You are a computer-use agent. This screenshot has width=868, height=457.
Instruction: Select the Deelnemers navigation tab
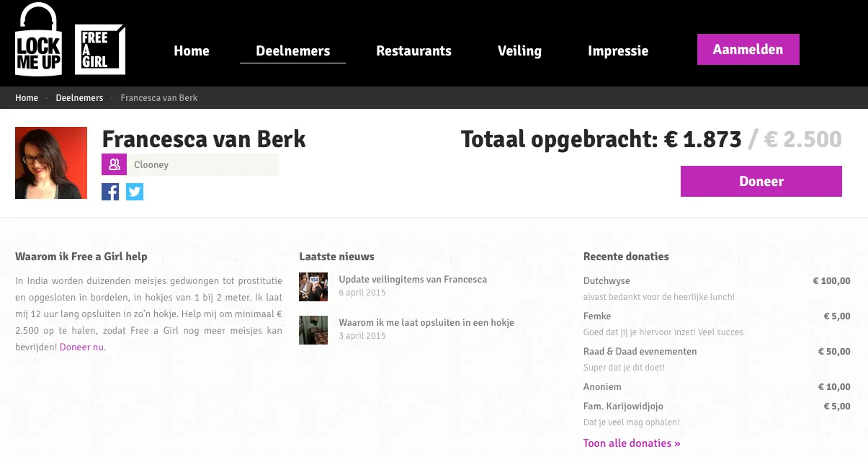coord(292,51)
